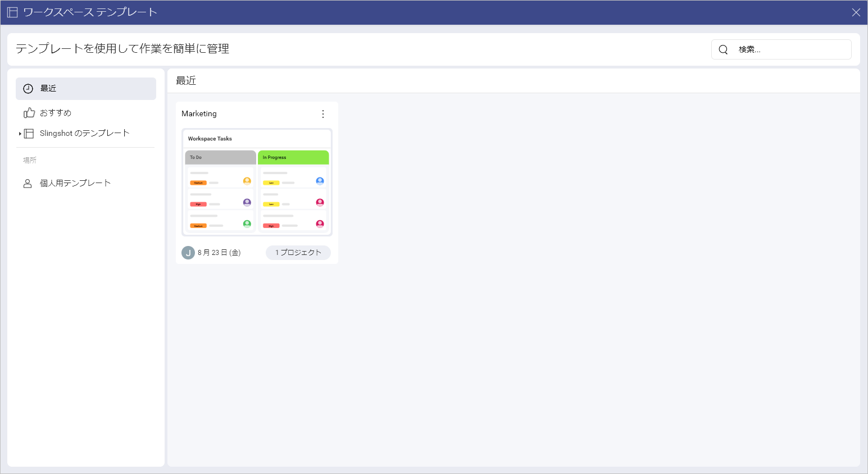Click the workspace template title bar icon
The image size is (868, 474).
[x=12, y=12]
